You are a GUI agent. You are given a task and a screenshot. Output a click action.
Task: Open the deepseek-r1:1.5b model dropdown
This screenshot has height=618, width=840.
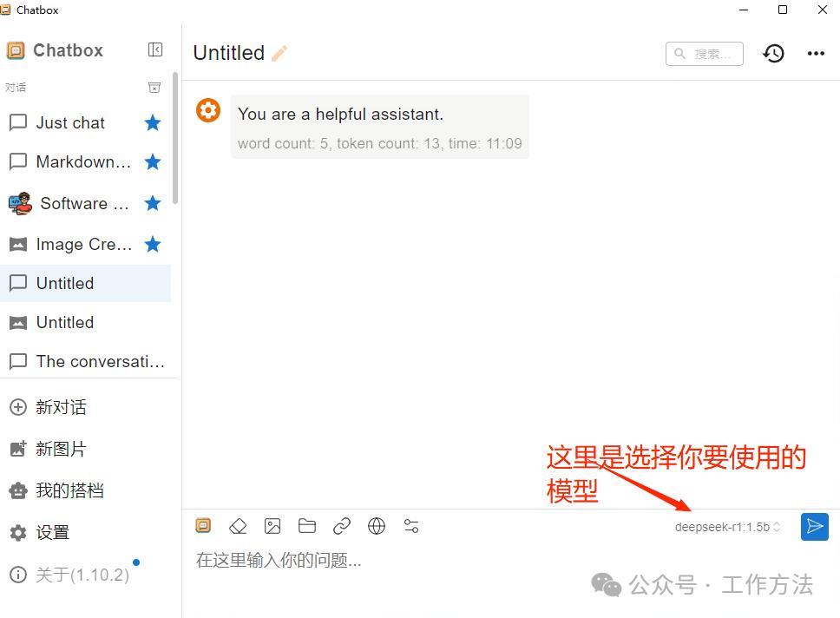[727, 527]
